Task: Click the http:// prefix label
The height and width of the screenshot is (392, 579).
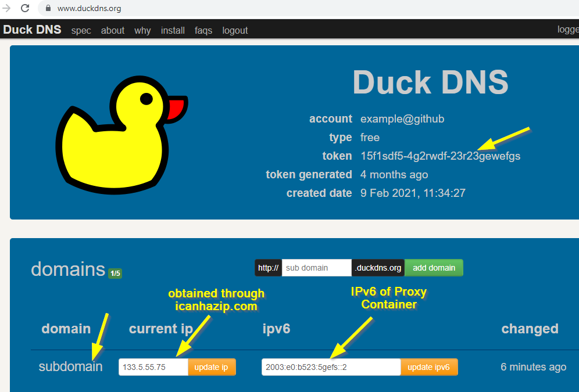Action: click(269, 268)
